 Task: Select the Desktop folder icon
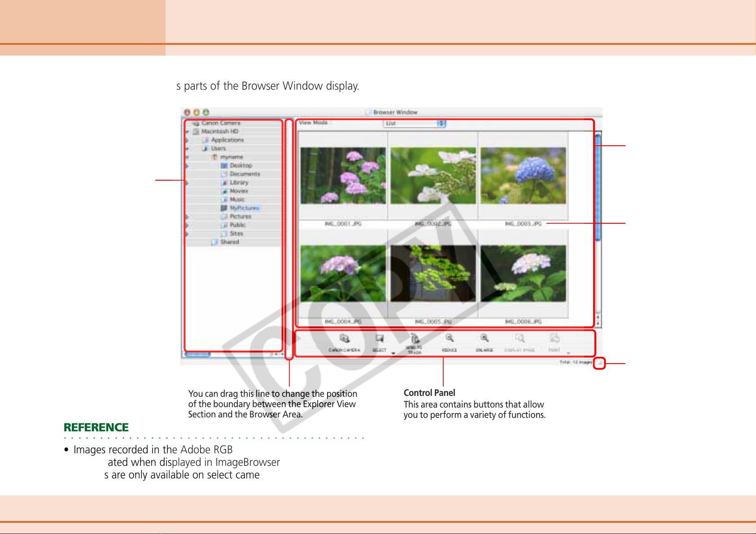[224, 165]
